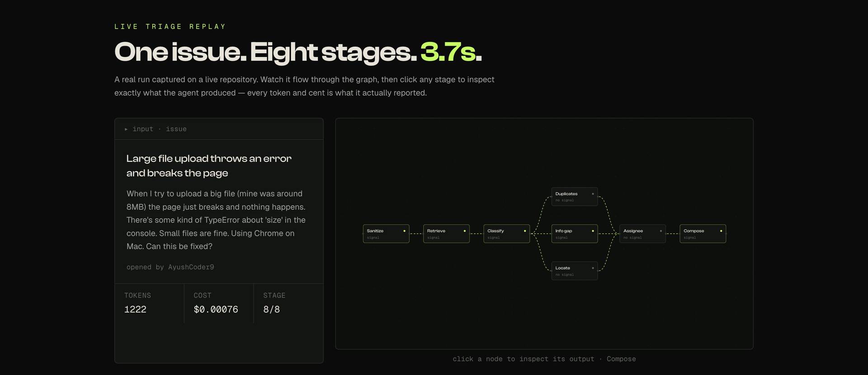Inspect the Classify stage node
This screenshot has height=375, width=868.
[x=506, y=233]
